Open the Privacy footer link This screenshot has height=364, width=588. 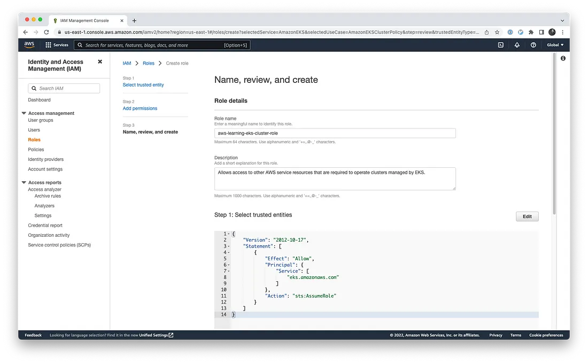pos(496,335)
